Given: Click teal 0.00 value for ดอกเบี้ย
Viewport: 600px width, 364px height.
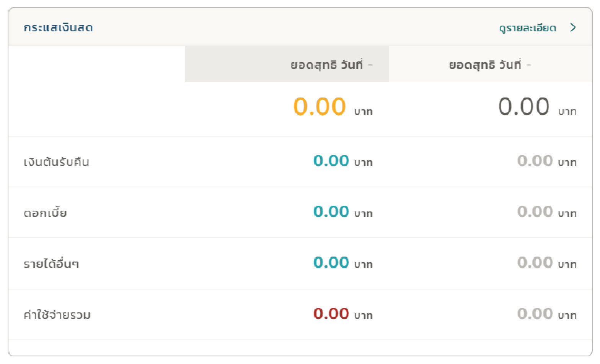Looking at the screenshot, I should [x=331, y=212].
